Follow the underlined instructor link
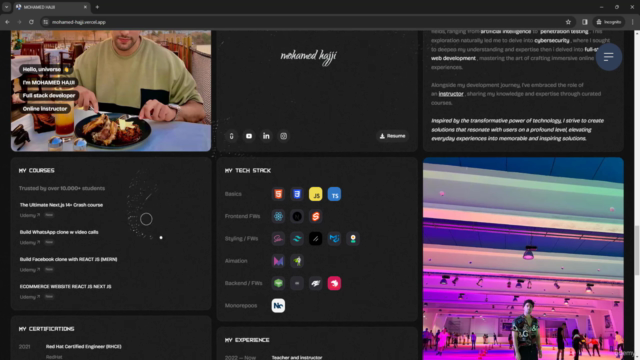640x360 pixels. 451,94
